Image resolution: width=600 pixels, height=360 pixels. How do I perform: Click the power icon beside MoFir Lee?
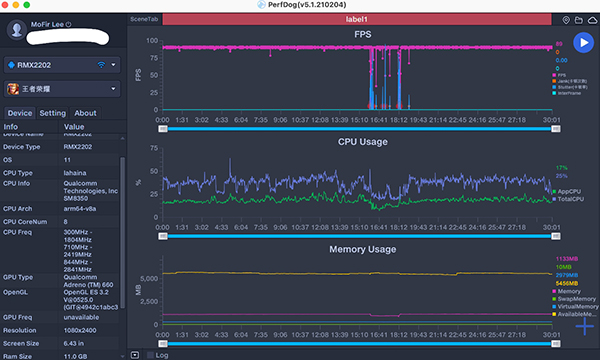click(x=68, y=24)
